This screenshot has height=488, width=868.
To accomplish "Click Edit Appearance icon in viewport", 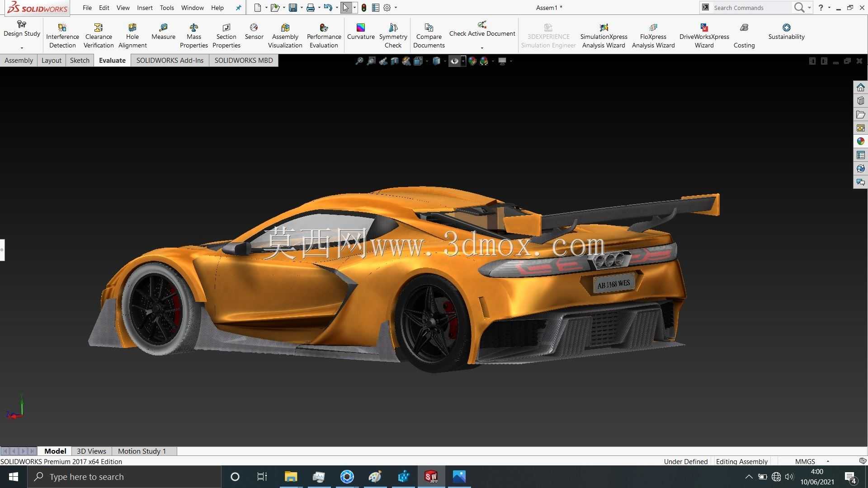I will pyautogui.click(x=472, y=61).
